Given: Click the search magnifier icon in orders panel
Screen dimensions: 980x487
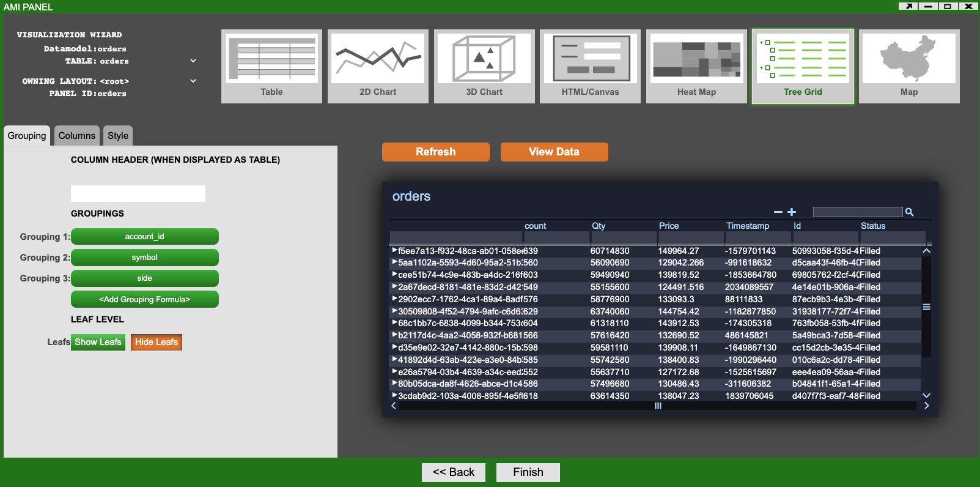Looking at the screenshot, I should click(x=909, y=212).
